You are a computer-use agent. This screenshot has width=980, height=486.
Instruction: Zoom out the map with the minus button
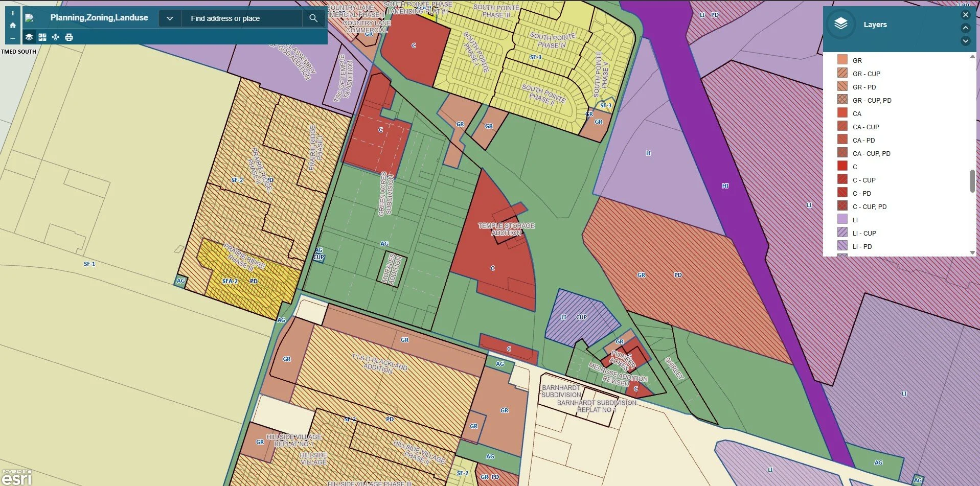13,38
